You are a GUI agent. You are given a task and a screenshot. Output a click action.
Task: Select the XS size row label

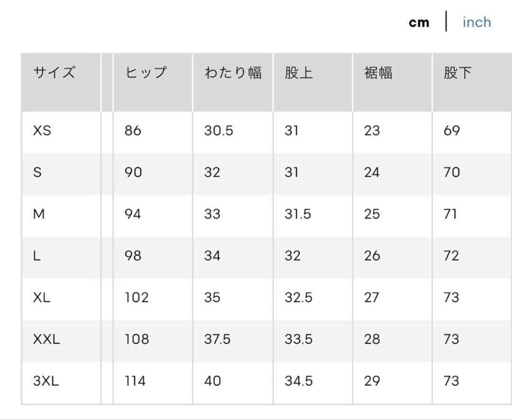[x=42, y=131]
